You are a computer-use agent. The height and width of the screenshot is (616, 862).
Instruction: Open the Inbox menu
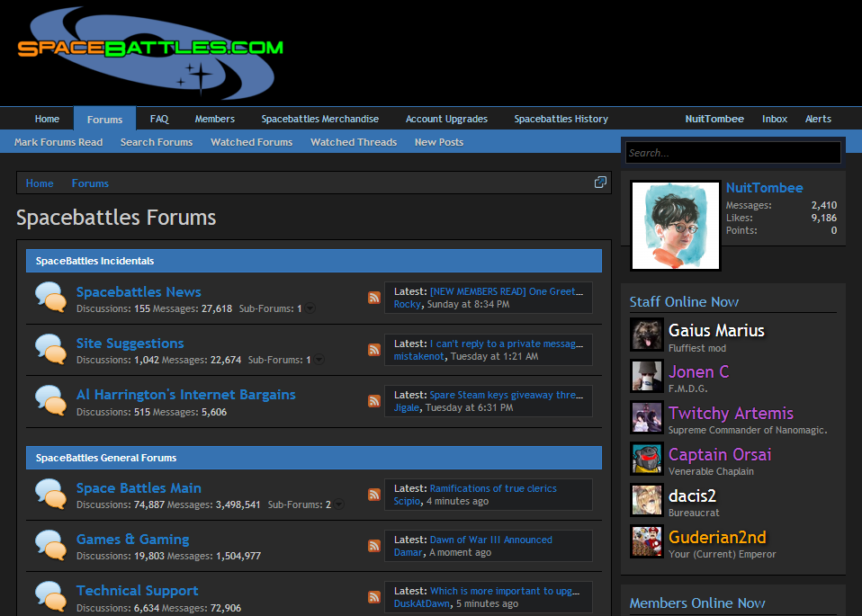(x=775, y=119)
